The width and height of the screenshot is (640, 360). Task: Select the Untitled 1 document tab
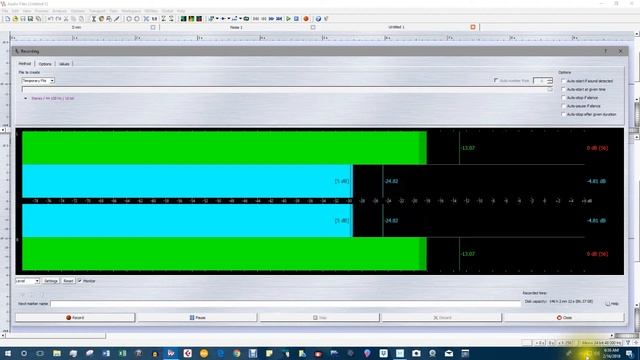coord(396,27)
